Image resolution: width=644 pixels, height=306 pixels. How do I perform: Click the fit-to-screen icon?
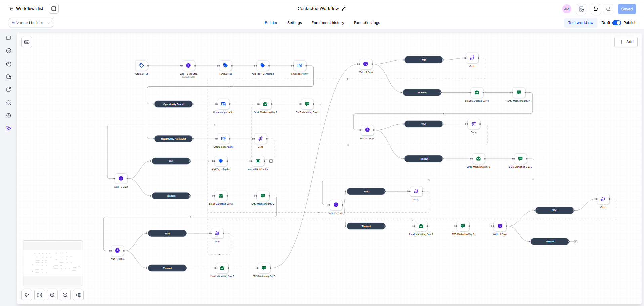click(x=40, y=295)
